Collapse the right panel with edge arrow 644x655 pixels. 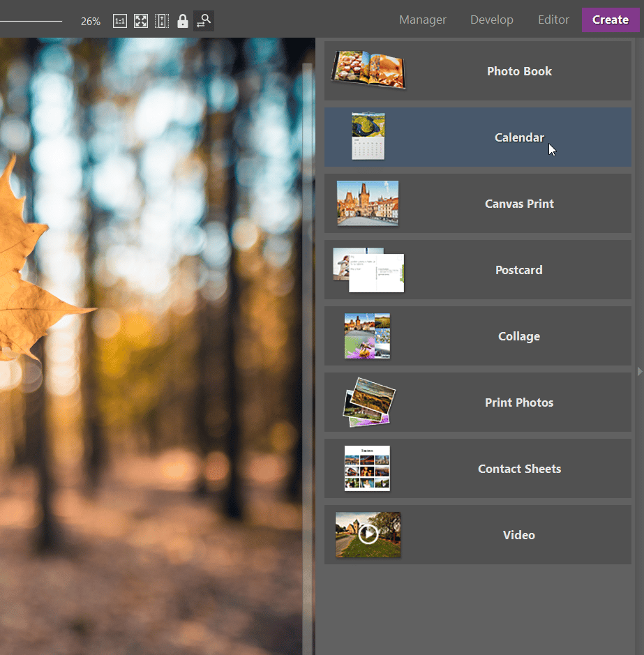coord(640,372)
